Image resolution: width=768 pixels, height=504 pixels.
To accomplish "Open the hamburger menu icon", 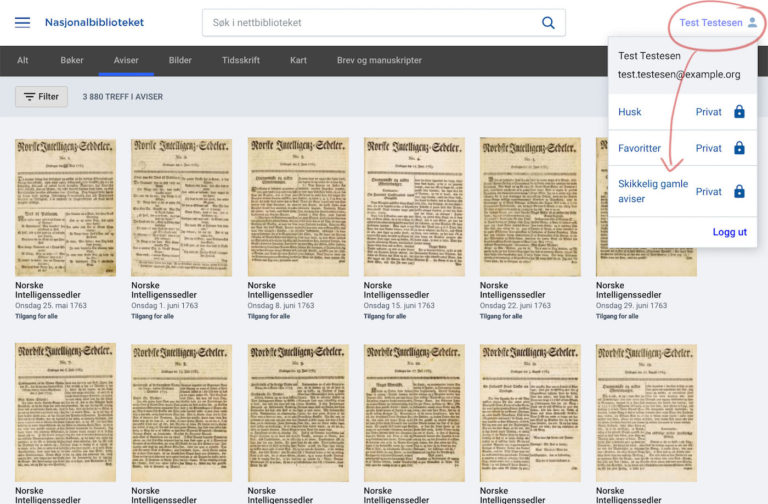I will pyautogui.click(x=22, y=23).
